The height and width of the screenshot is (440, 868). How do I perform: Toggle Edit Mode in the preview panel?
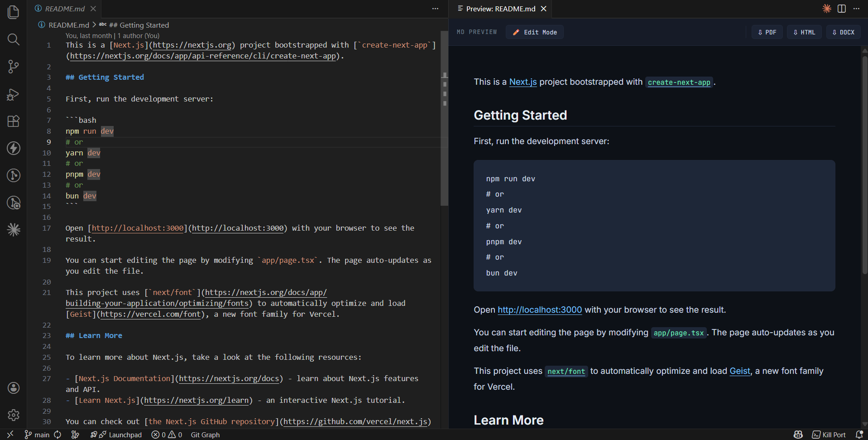534,32
